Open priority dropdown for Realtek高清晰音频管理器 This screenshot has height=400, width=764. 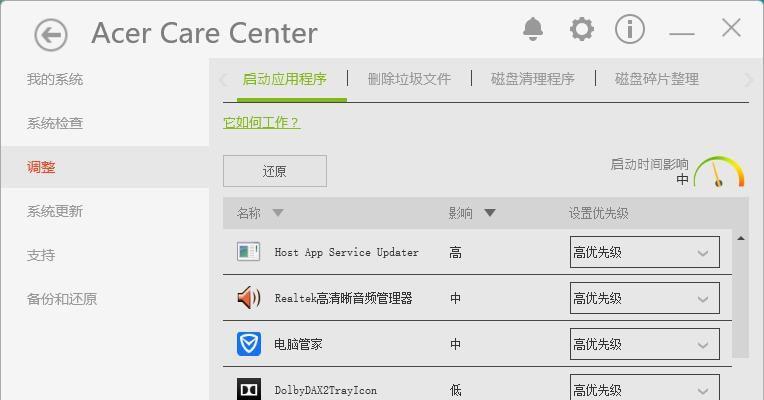[x=645, y=298]
